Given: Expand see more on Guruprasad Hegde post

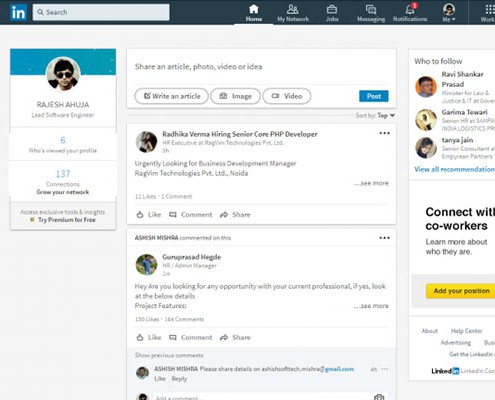Looking at the screenshot, I should 371,306.
